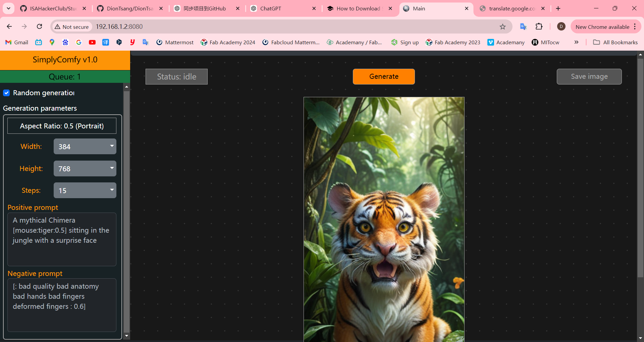
Task: Open the Google bookmark icon
Action: click(x=79, y=42)
